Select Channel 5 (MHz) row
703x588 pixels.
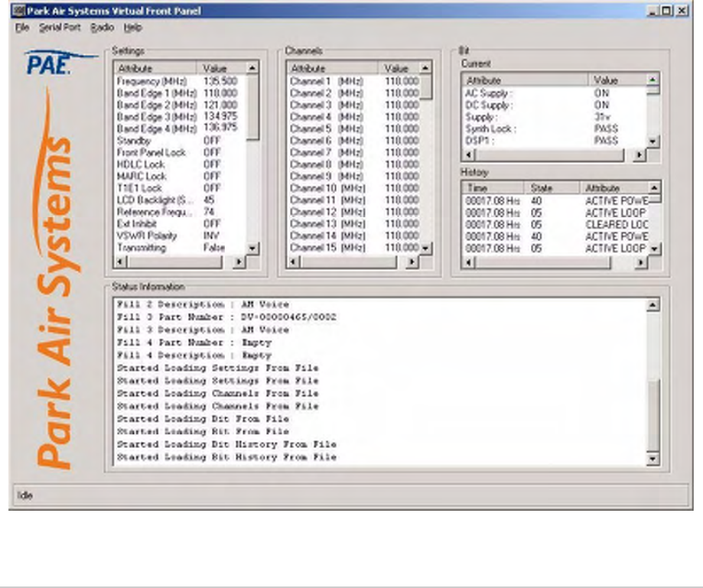point(353,128)
